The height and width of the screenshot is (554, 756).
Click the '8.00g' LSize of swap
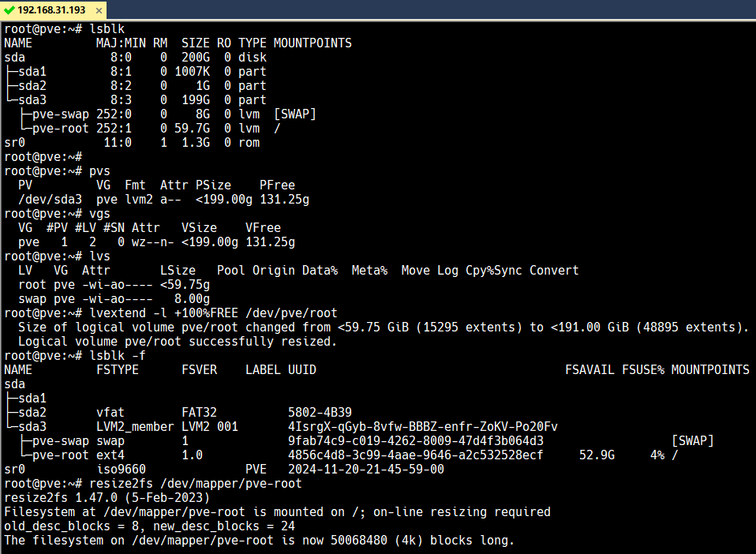tap(192, 299)
